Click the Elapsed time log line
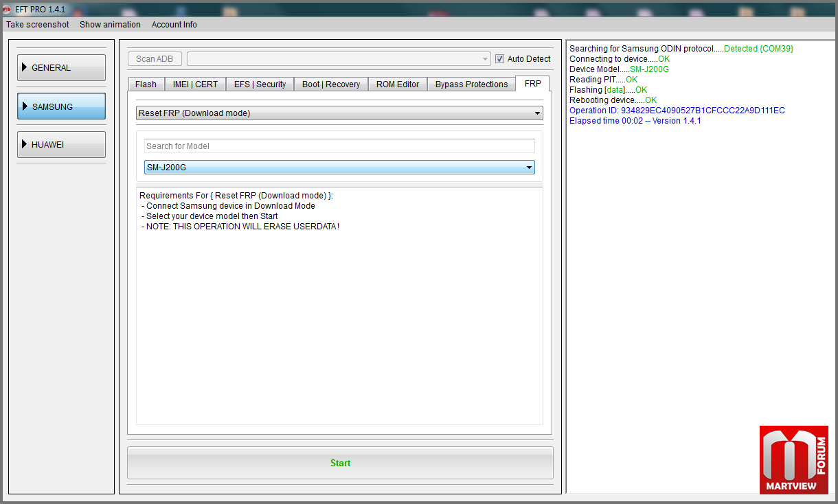The height and width of the screenshot is (504, 838). click(635, 121)
